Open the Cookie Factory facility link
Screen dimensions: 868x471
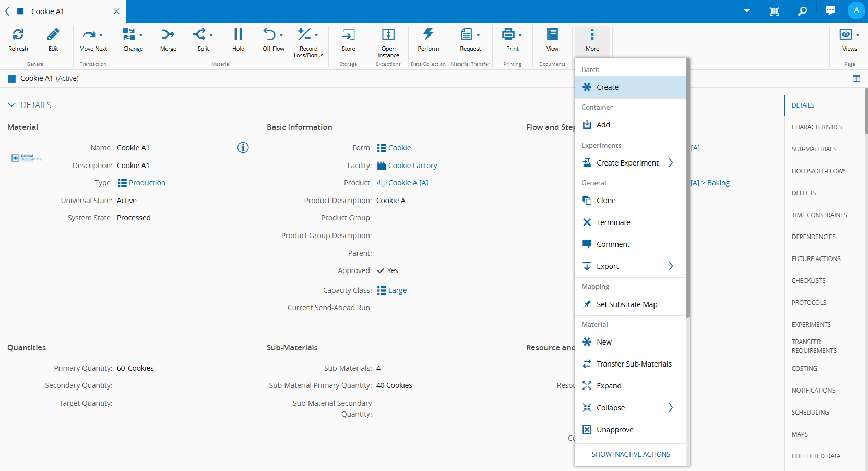click(x=412, y=166)
